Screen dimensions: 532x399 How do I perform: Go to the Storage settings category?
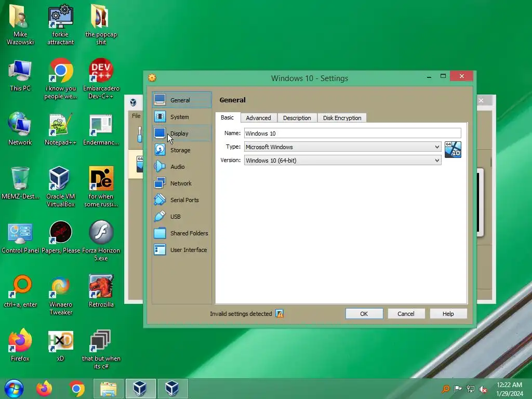click(182, 150)
